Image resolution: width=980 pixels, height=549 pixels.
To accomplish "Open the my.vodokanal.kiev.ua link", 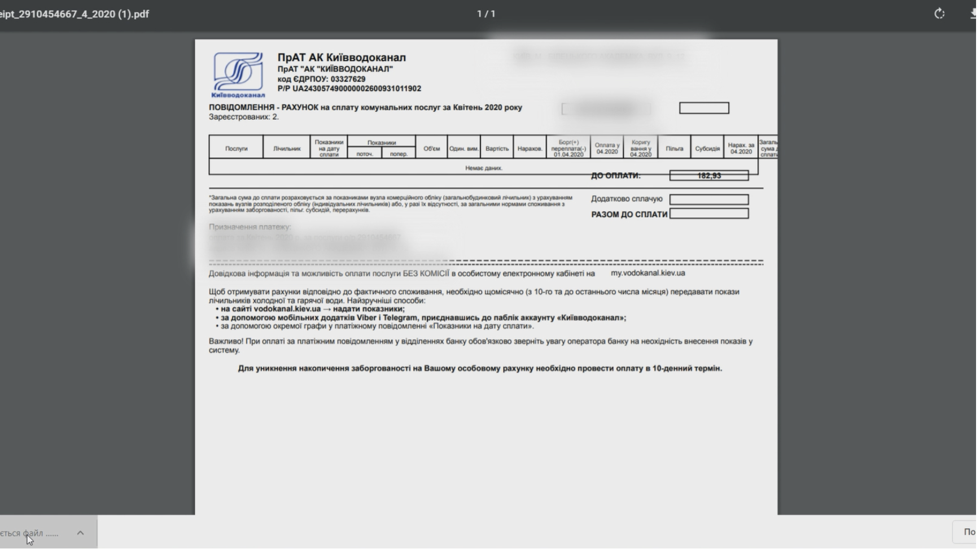I will coord(648,273).
